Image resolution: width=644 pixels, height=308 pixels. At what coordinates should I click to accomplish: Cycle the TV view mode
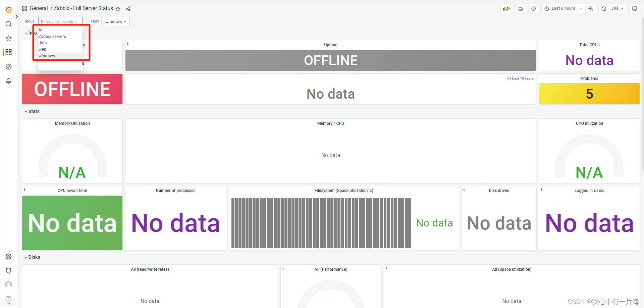click(x=634, y=9)
